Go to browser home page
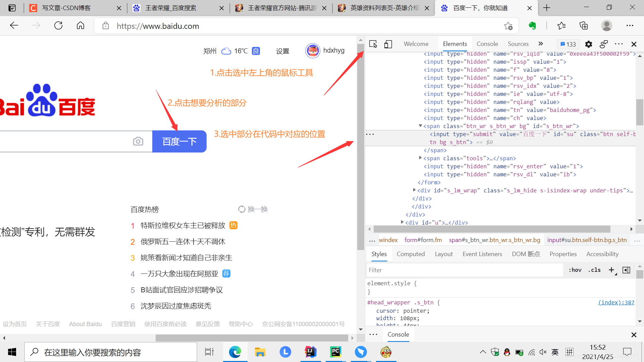This screenshot has height=362, width=644. click(x=80, y=26)
